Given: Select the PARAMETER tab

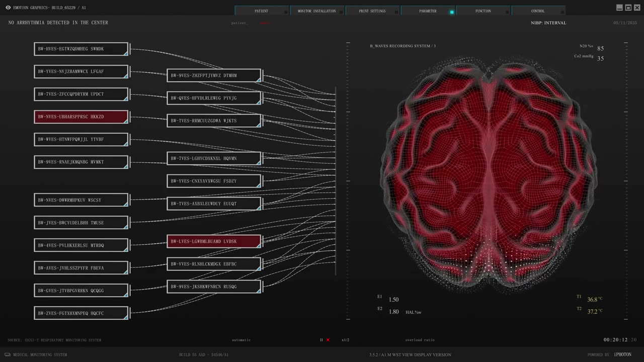Looking at the screenshot, I should 428,11.
